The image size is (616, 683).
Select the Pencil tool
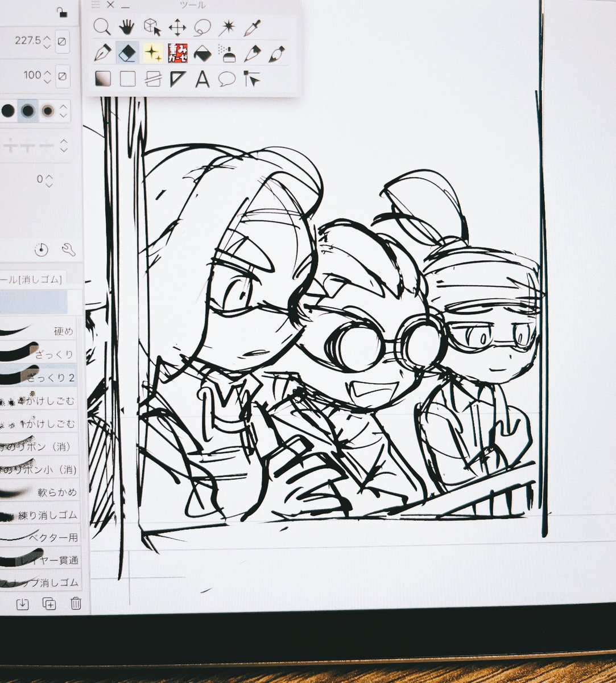[252, 54]
